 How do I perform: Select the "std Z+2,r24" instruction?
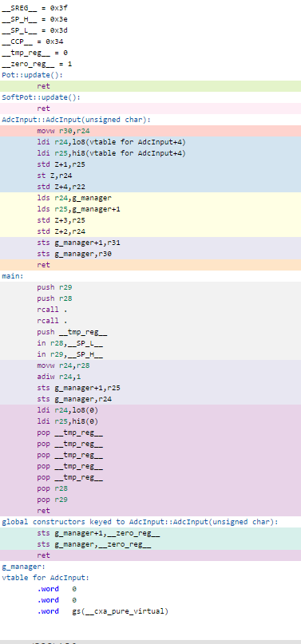61,231
